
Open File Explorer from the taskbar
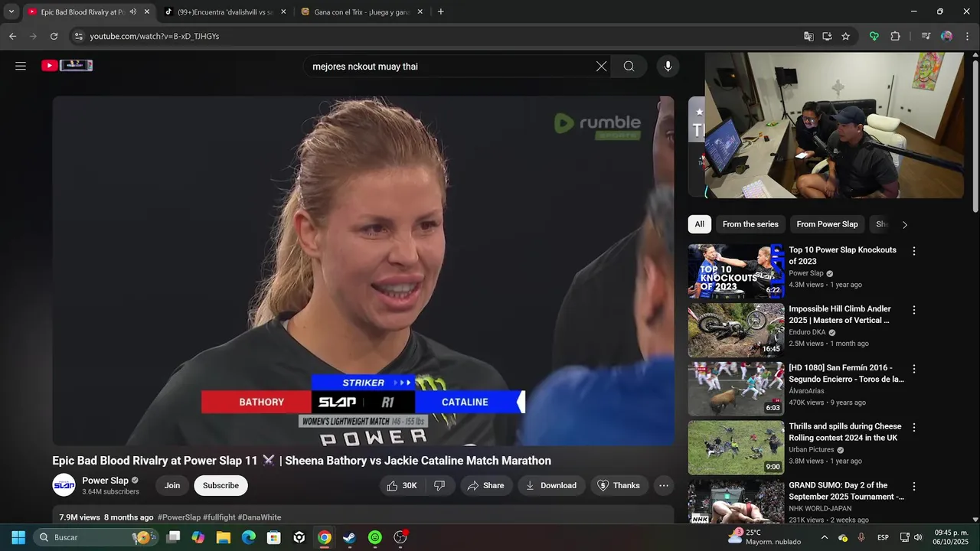[x=224, y=537]
